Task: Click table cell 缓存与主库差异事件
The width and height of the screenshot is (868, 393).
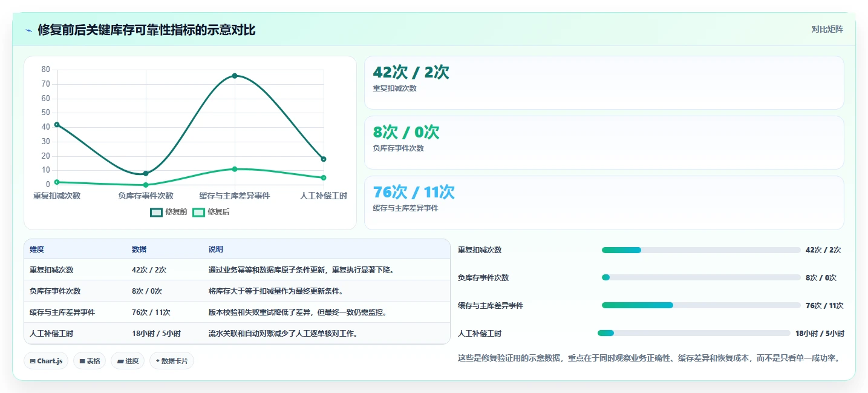Action: (62, 312)
